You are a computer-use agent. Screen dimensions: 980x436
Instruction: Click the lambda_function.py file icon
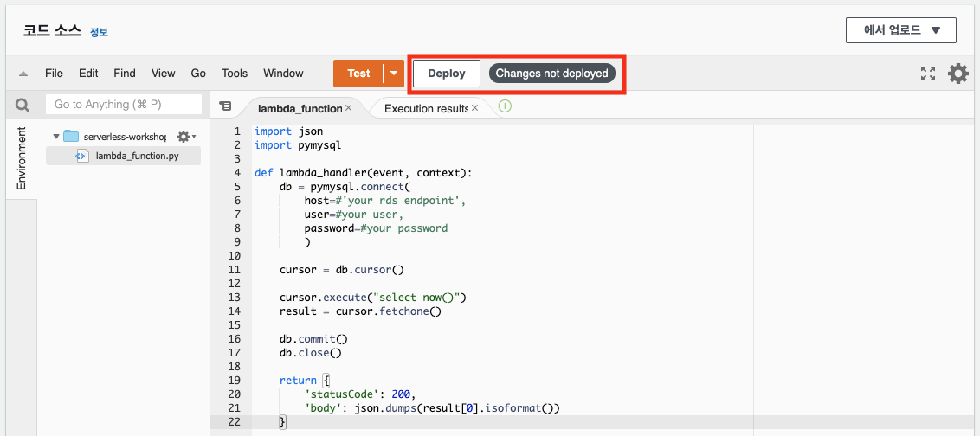coord(82,157)
